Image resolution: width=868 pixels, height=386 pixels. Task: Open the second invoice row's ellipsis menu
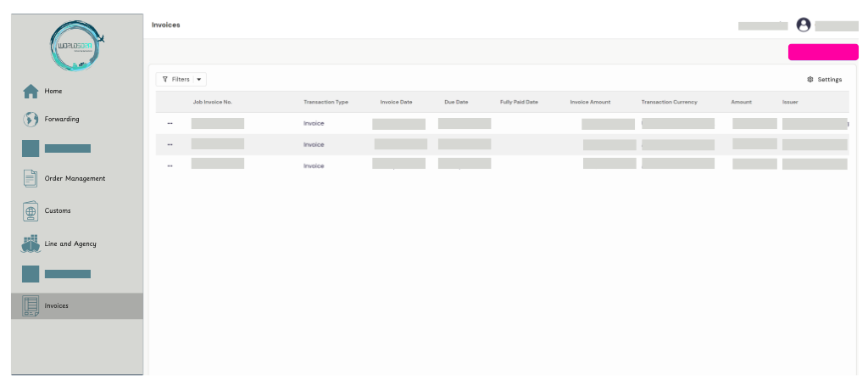[x=170, y=144]
